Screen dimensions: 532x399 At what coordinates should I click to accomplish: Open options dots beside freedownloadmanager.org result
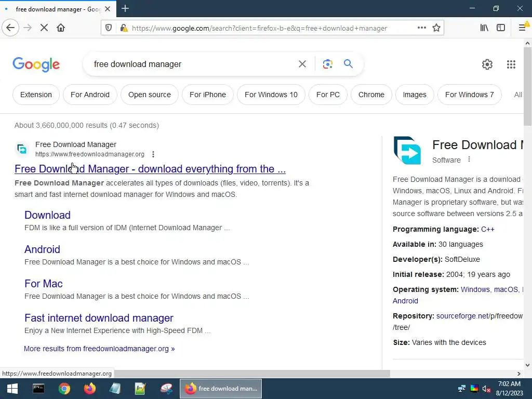click(x=153, y=154)
